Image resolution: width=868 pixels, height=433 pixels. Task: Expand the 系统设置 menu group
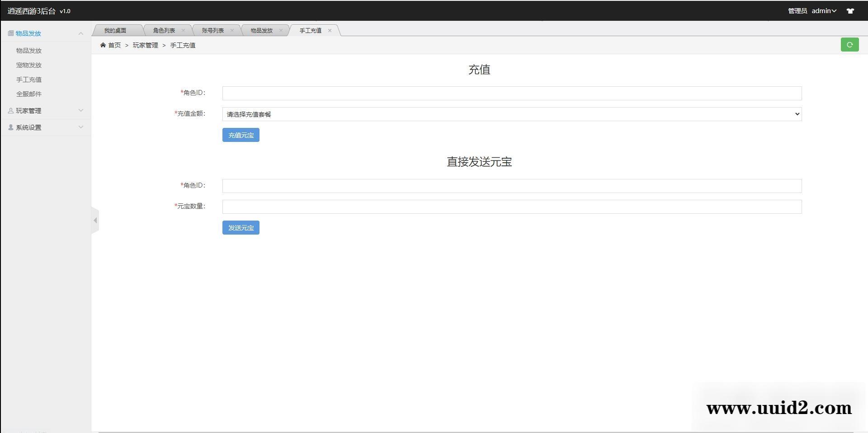[81, 127]
